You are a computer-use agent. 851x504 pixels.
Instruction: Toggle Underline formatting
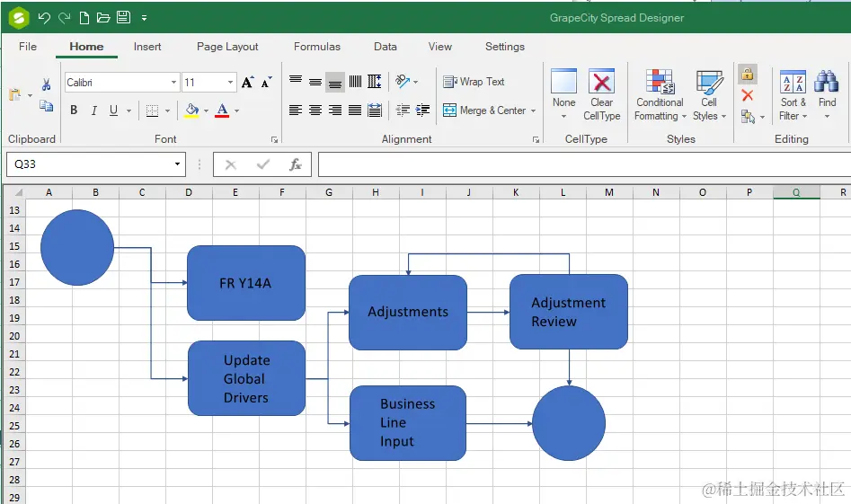pos(113,111)
